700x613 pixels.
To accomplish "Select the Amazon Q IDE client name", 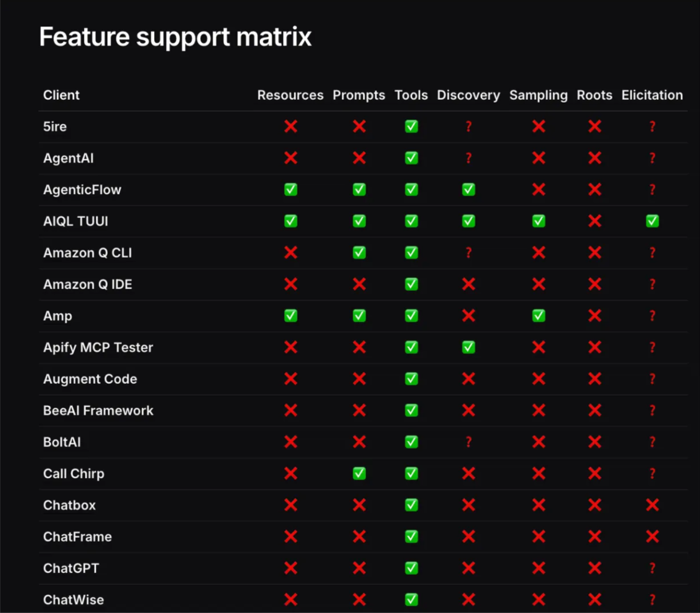I will point(87,284).
